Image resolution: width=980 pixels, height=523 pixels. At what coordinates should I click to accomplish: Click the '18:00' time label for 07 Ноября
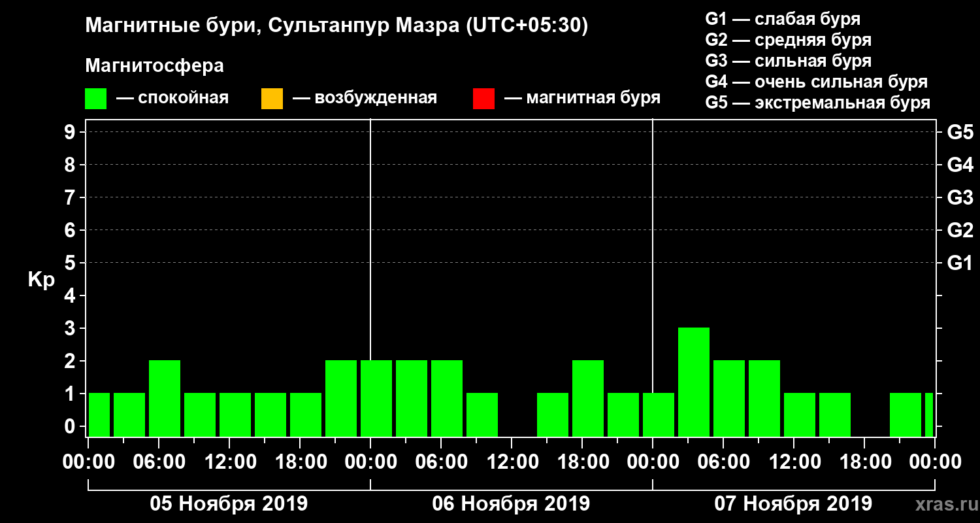point(864,462)
